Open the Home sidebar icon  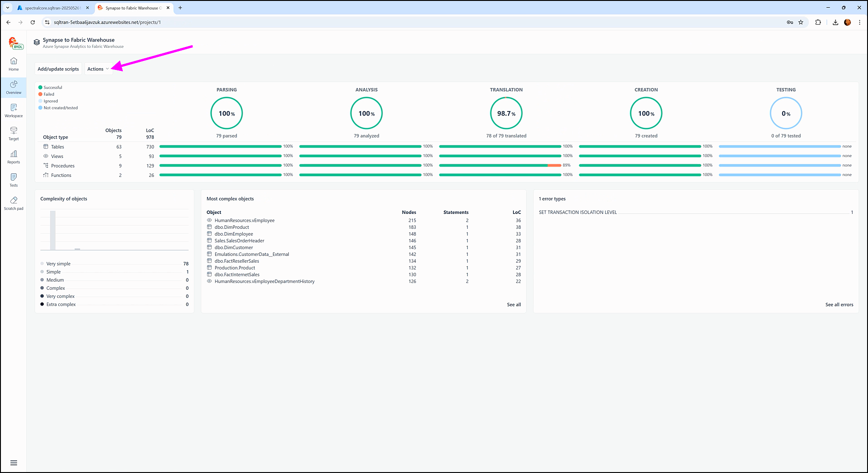coord(14,64)
